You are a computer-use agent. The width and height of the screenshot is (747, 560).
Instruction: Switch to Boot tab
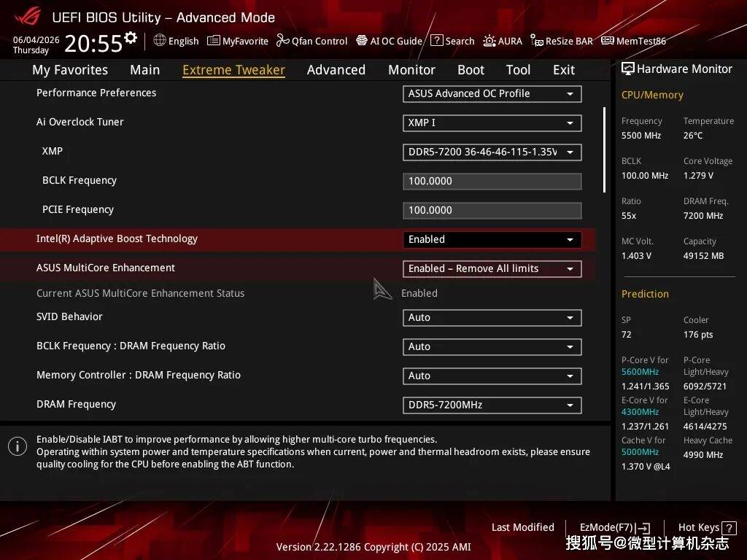coord(471,70)
